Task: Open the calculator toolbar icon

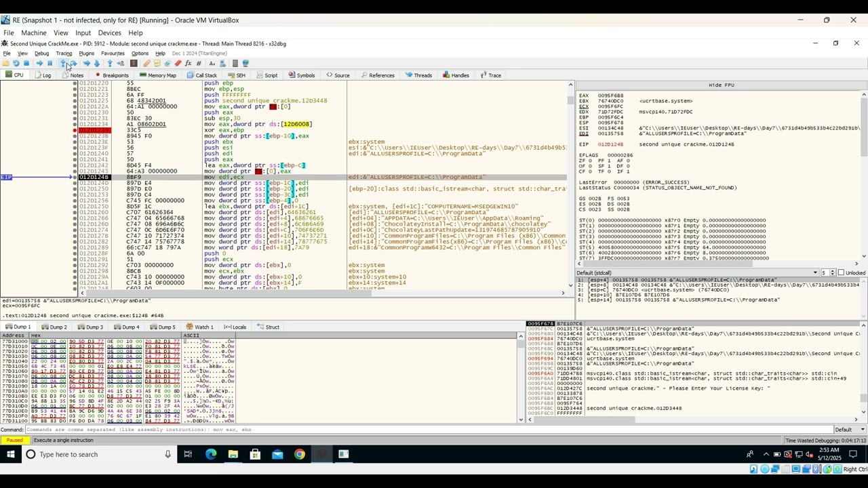Action: tap(235, 63)
